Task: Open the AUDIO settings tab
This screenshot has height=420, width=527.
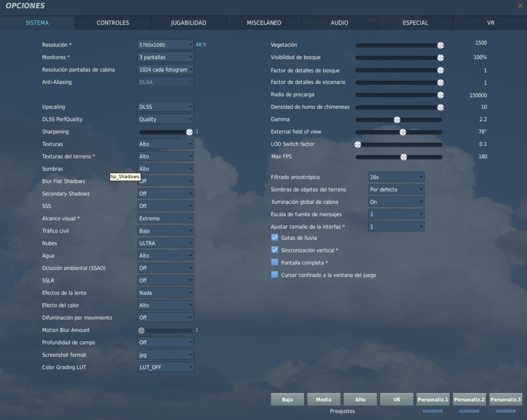Action: (339, 23)
